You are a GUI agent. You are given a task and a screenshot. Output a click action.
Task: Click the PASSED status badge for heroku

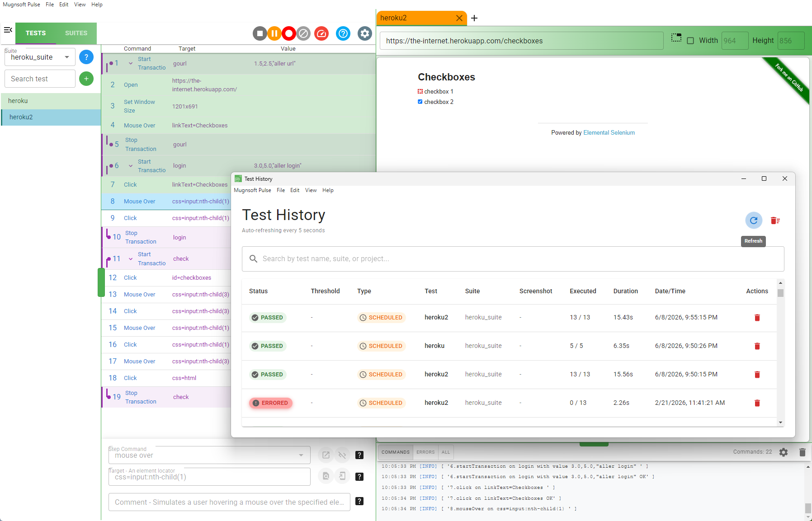[x=268, y=346]
